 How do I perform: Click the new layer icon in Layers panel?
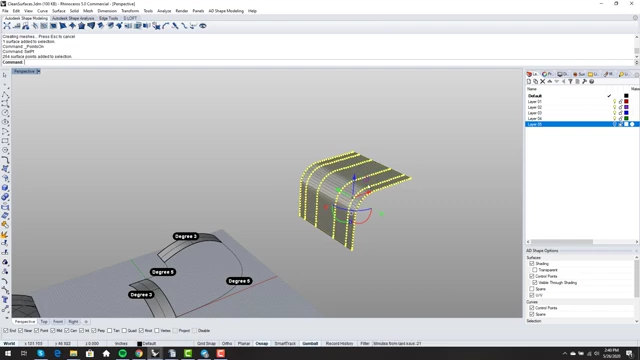click(529, 82)
